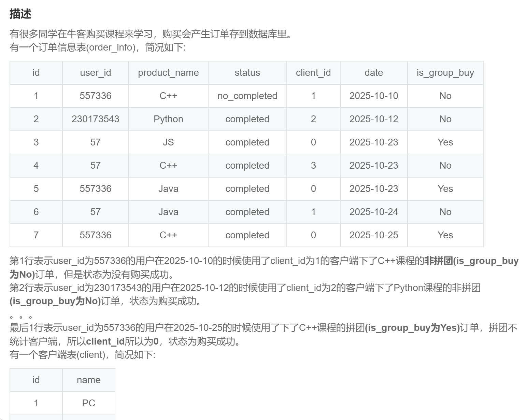Click bold text 'client_id' in last explanation
The width and height of the screenshot is (527, 420).
[105, 341]
